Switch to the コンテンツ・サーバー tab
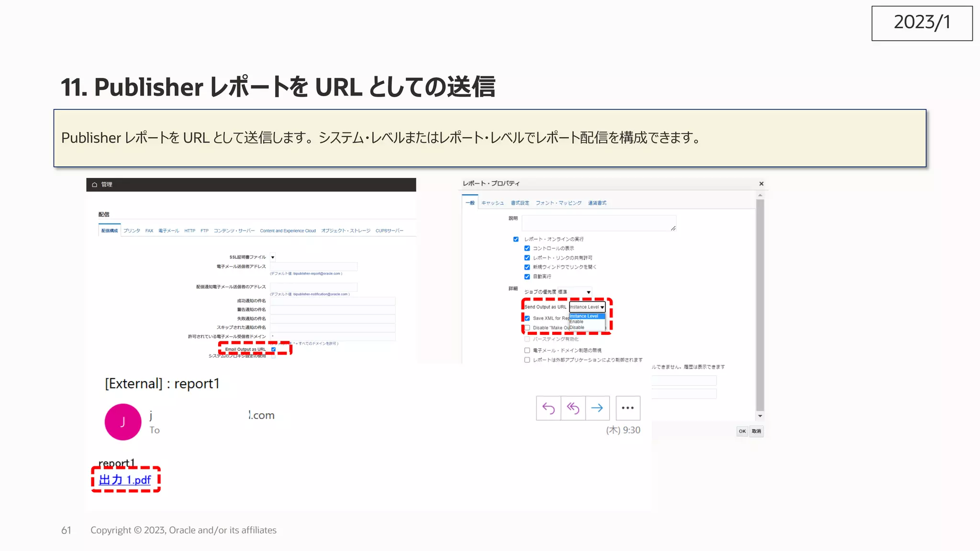 [234, 231]
